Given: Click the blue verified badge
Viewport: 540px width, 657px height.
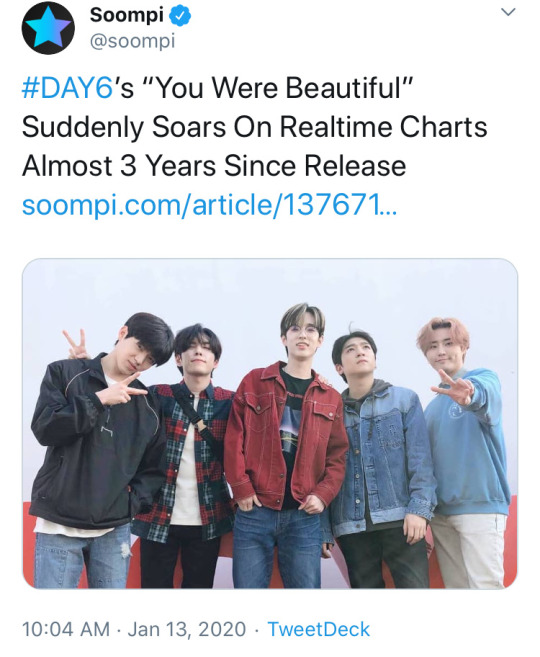Looking at the screenshot, I should (181, 16).
